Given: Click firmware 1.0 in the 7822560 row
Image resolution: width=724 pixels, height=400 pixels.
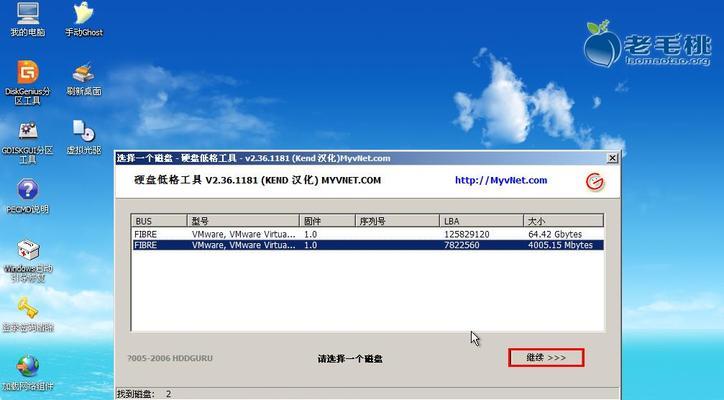Looking at the screenshot, I should tap(310, 245).
